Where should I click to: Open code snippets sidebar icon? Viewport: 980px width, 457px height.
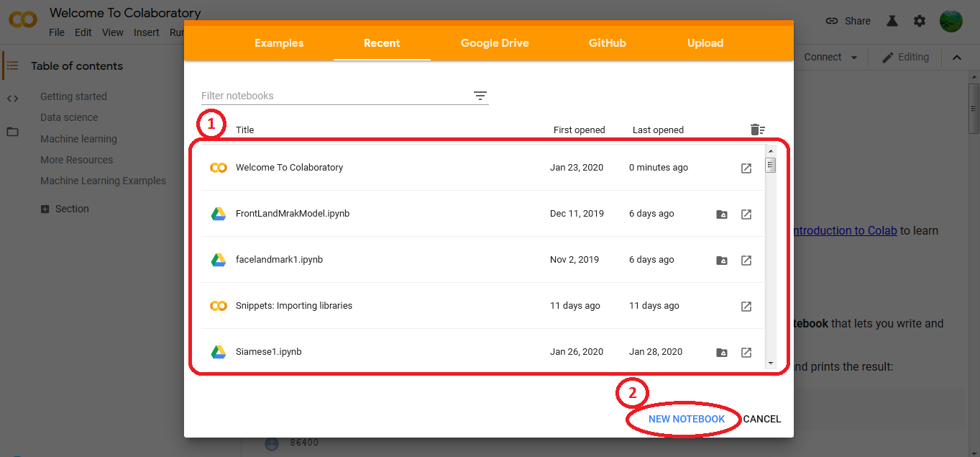click(12, 99)
